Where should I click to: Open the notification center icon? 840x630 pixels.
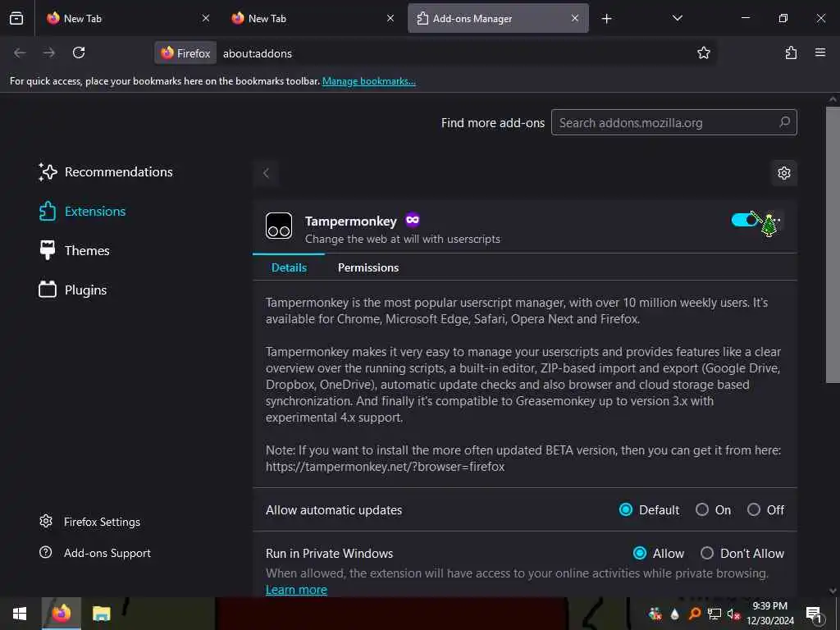click(815, 614)
